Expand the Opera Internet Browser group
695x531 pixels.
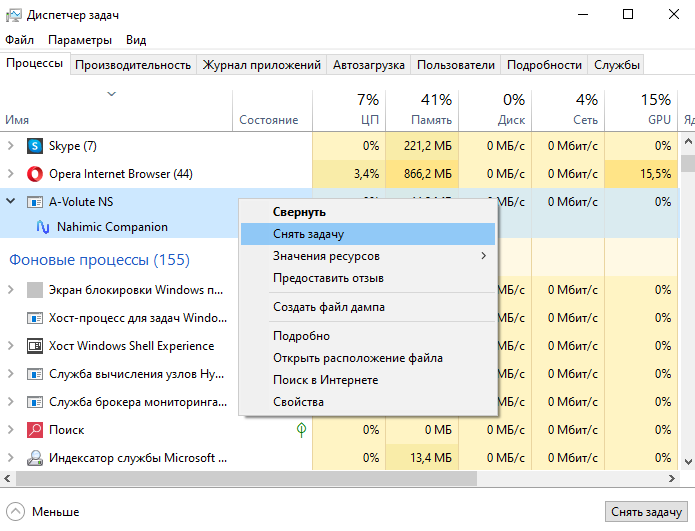click(11, 174)
